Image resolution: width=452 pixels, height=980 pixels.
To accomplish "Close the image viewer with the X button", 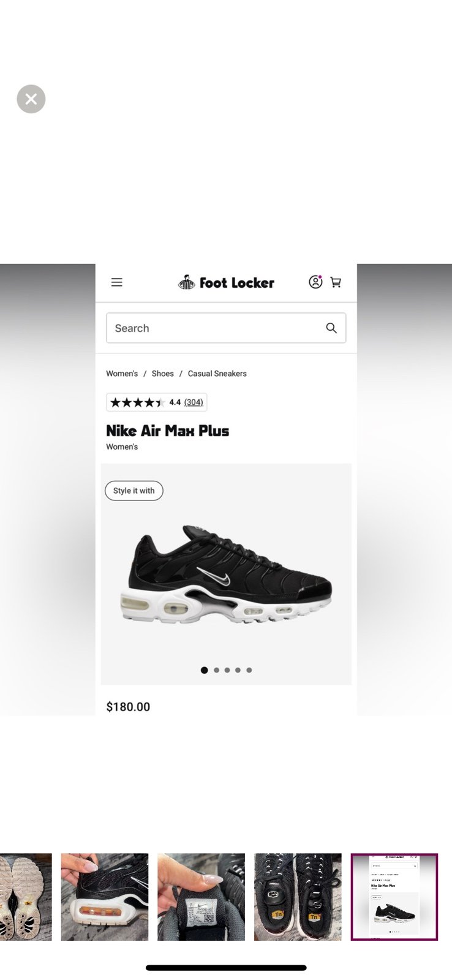I will 31,99.
